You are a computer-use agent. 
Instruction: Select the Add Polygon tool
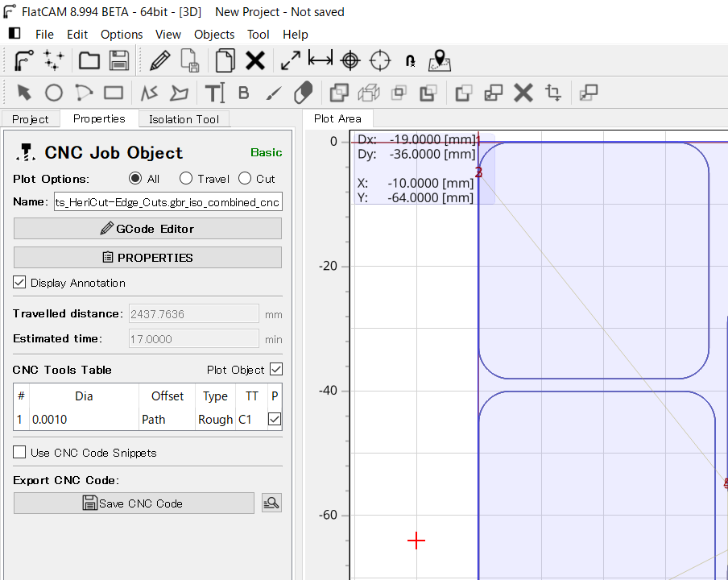(179, 93)
